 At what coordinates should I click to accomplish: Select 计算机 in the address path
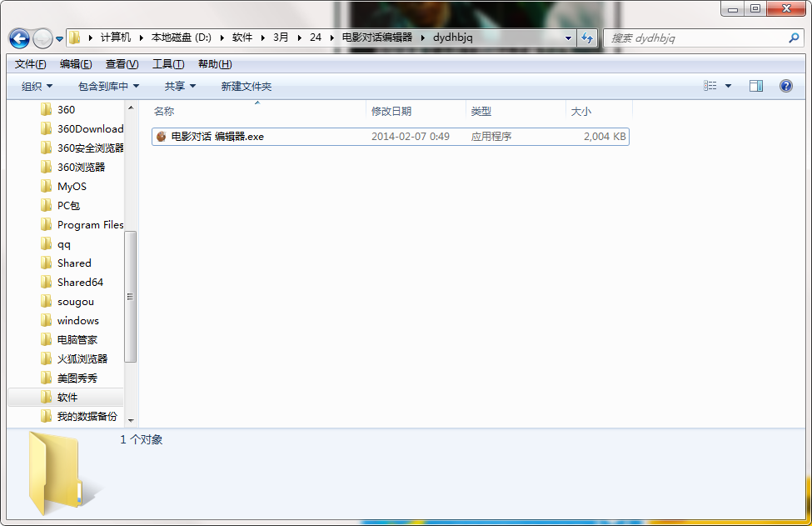[116, 38]
